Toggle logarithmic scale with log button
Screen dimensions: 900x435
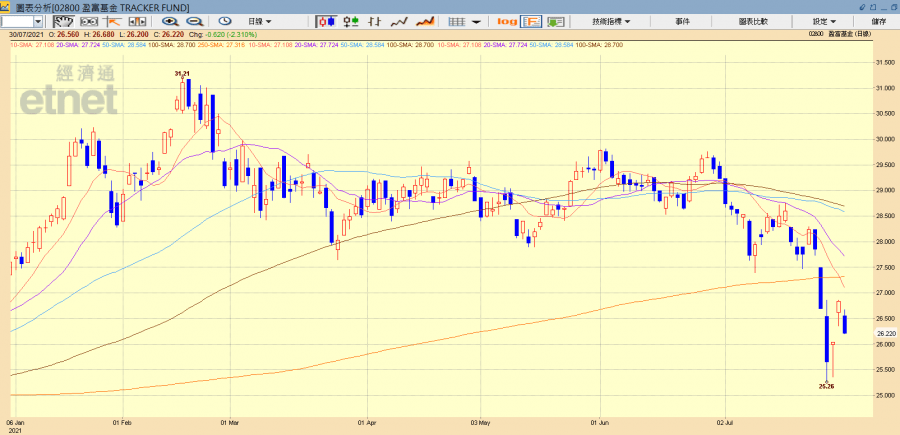tap(507, 21)
